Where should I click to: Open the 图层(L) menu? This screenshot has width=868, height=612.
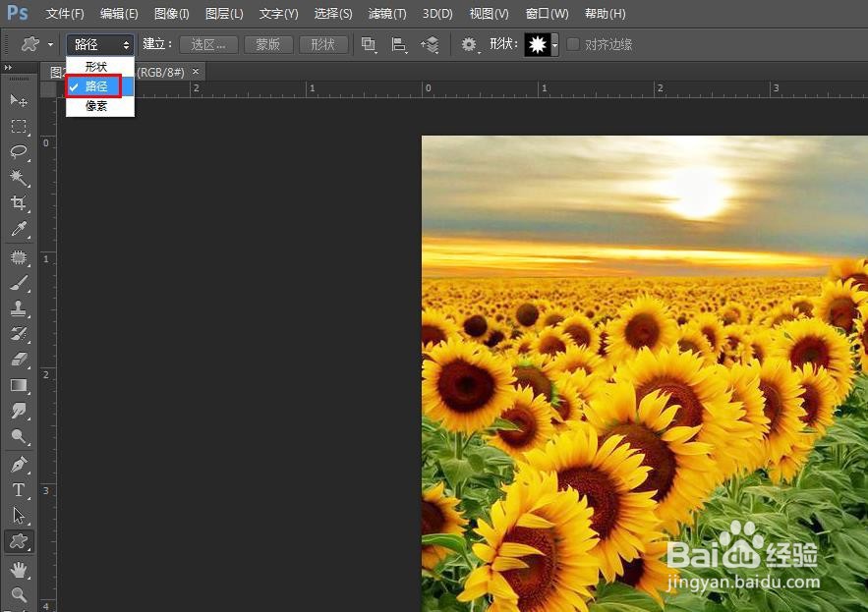click(x=224, y=14)
